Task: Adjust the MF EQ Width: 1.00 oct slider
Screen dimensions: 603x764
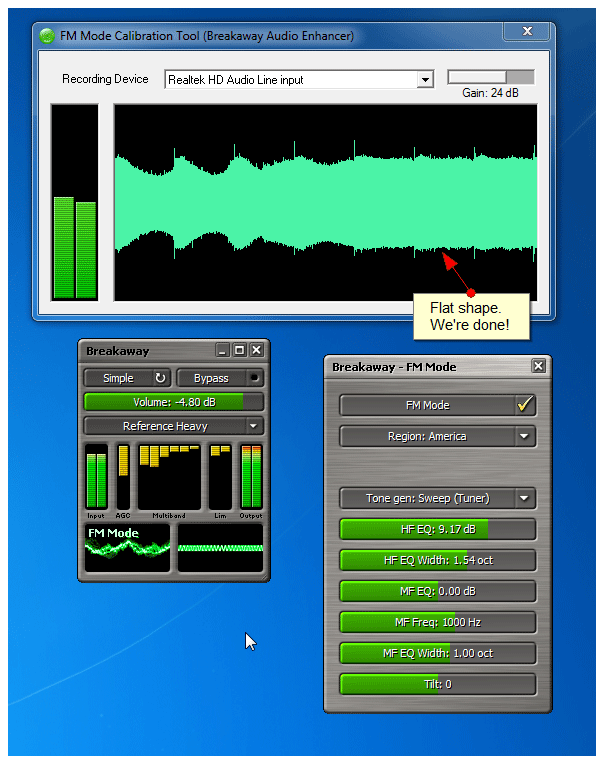Action: click(x=437, y=653)
